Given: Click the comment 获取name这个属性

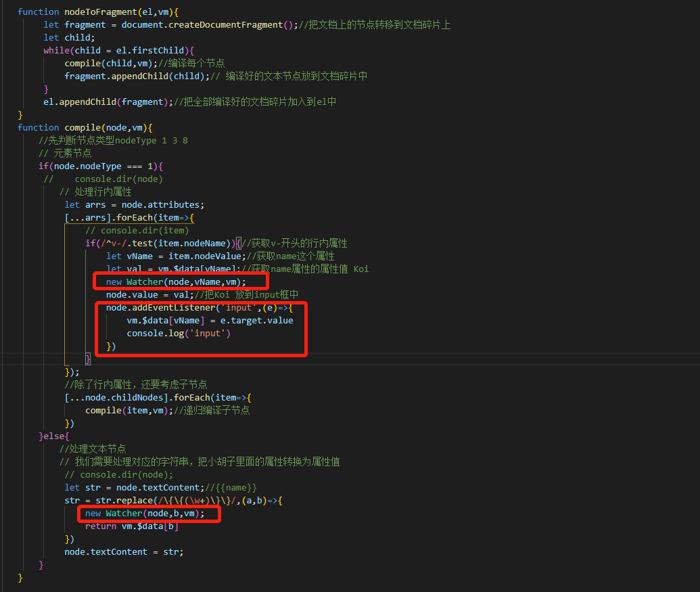Looking at the screenshot, I should (291, 256).
